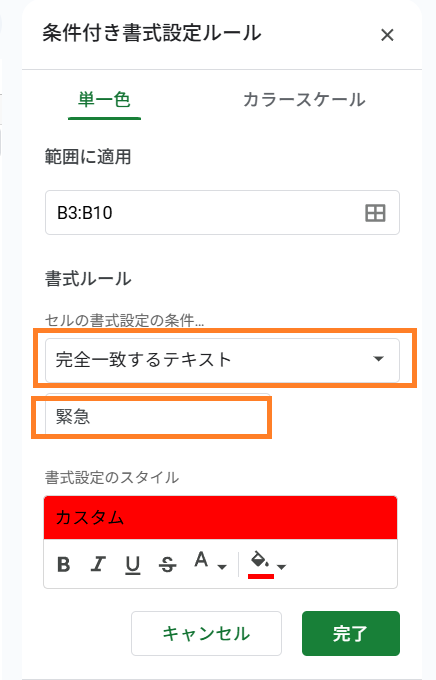Close the 条件付き書式設定ルール panel
The image size is (436, 680).
coord(387,35)
